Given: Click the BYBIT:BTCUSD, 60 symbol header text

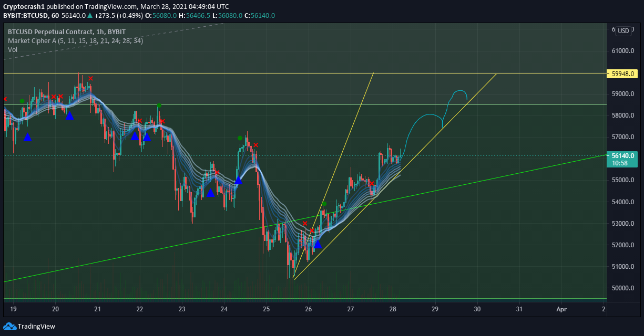Looking at the screenshot, I should click(x=31, y=16).
